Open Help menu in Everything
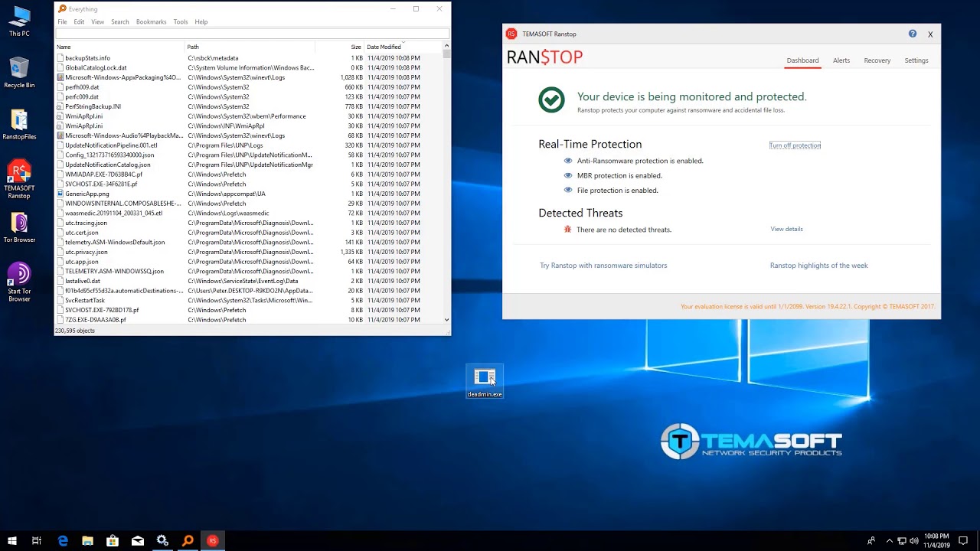The width and height of the screenshot is (980, 551). tap(201, 21)
